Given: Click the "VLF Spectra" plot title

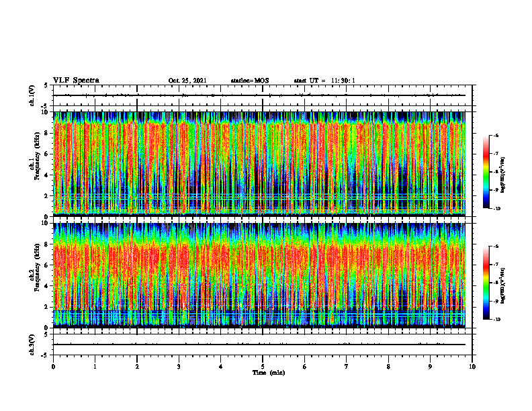Looking at the screenshot, I should point(76,81).
